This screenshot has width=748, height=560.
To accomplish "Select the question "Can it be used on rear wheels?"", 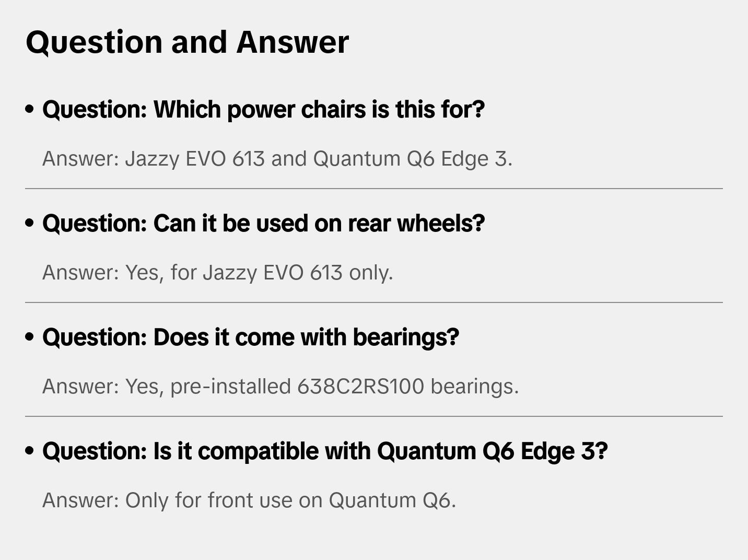I will tap(263, 224).
